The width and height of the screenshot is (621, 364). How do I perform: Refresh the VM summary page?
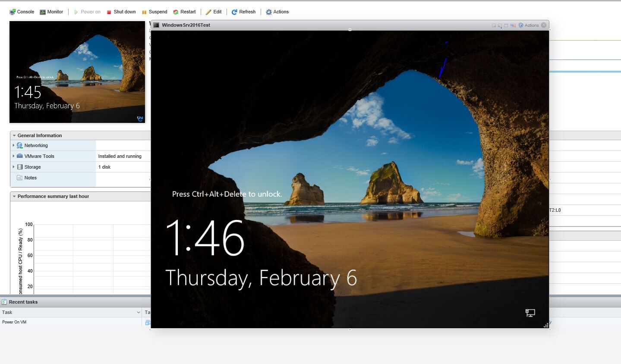(x=243, y=12)
